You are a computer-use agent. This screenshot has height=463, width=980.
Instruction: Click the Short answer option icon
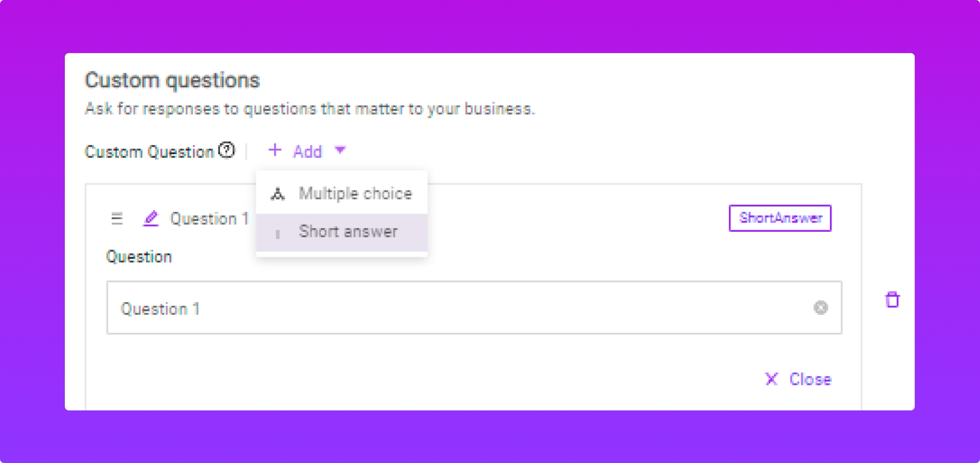point(278,233)
